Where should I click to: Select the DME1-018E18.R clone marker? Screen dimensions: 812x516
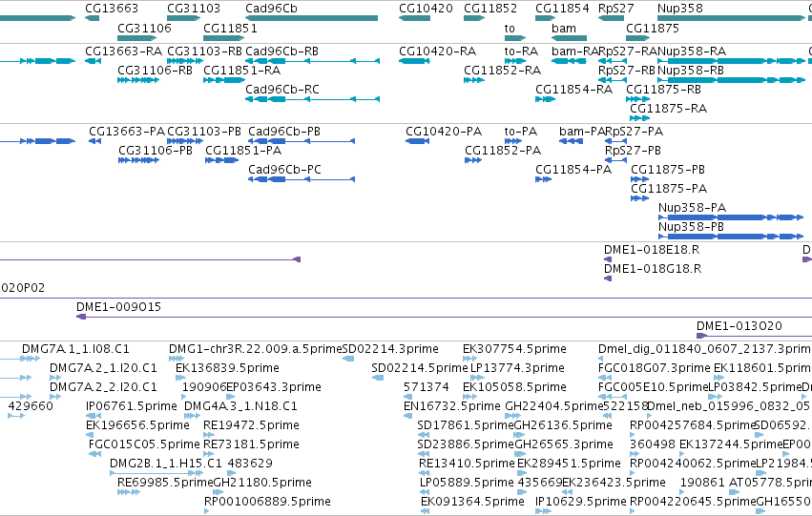click(608, 259)
